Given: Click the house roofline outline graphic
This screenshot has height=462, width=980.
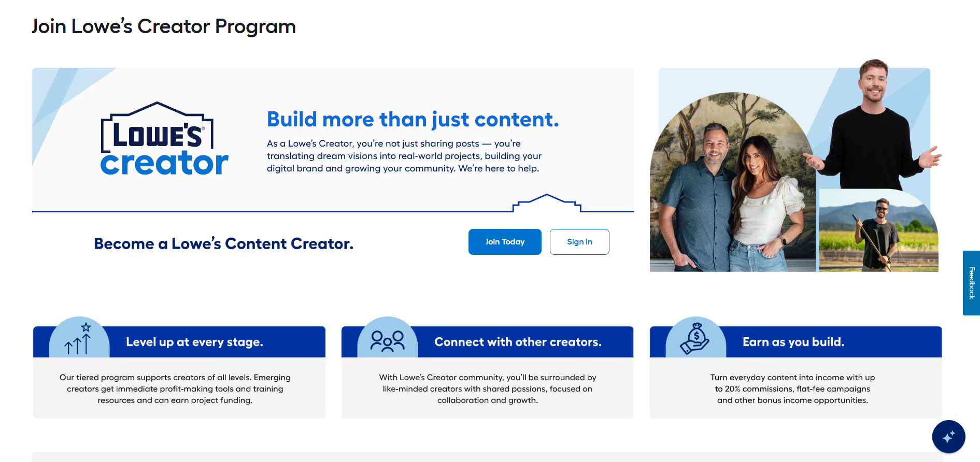Looking at the screenshot, I should (547, 203).
